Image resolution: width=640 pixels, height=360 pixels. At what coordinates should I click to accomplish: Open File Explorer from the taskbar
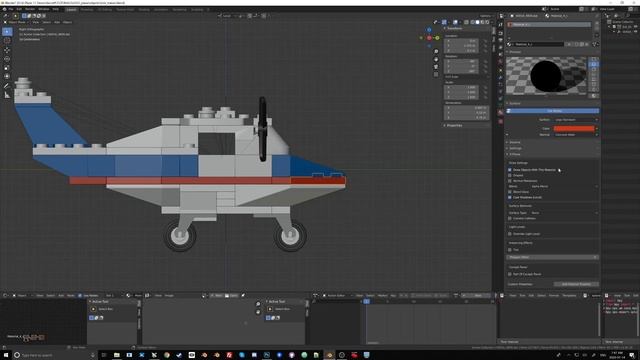(x=117, y=355)
